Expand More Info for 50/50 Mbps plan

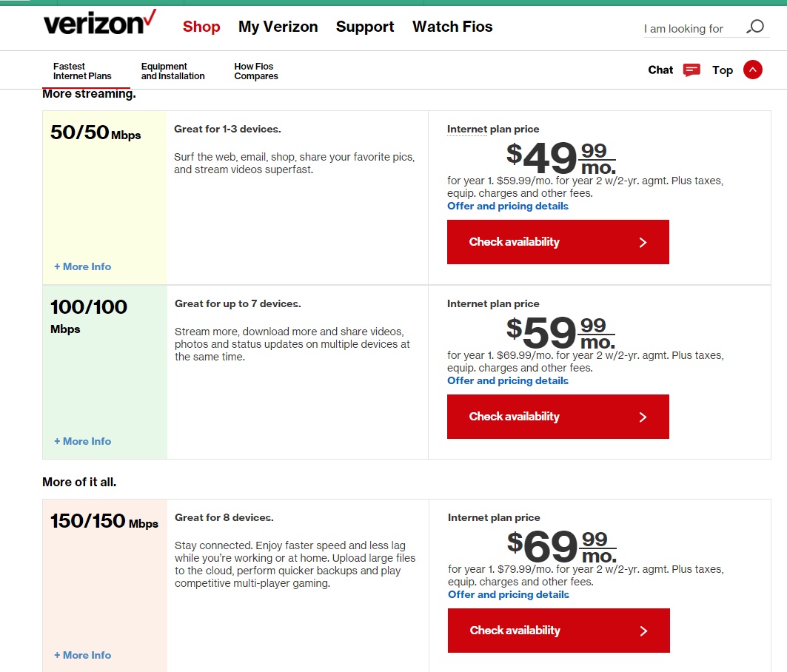tap(83, 266)
